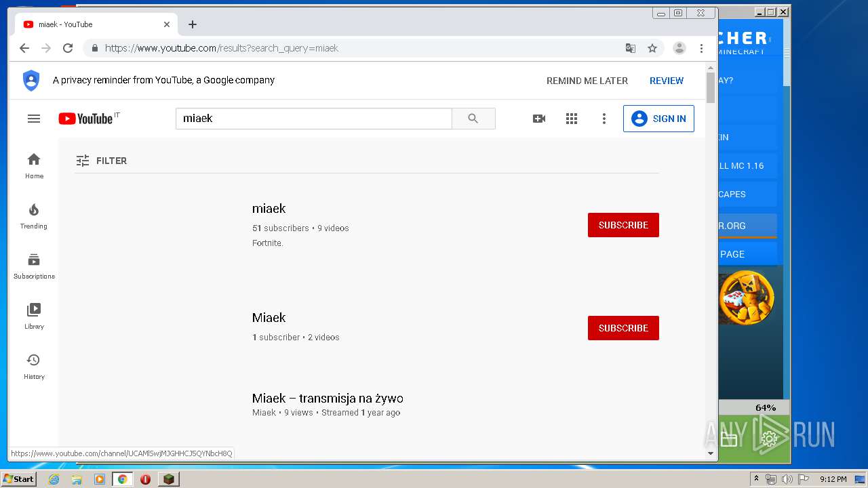Click the Miaek uploader name under the video
Screen dimensions: 868x488
coord(264,413)
